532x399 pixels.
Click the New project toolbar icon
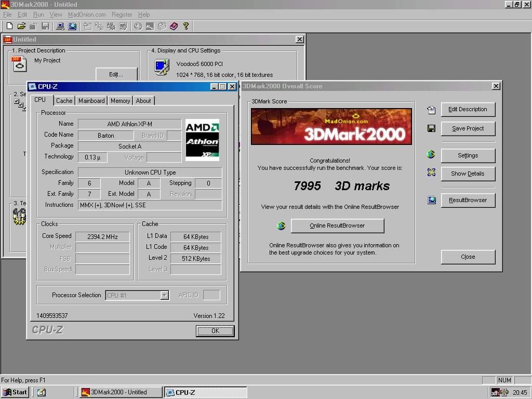(x=9, y=26)
